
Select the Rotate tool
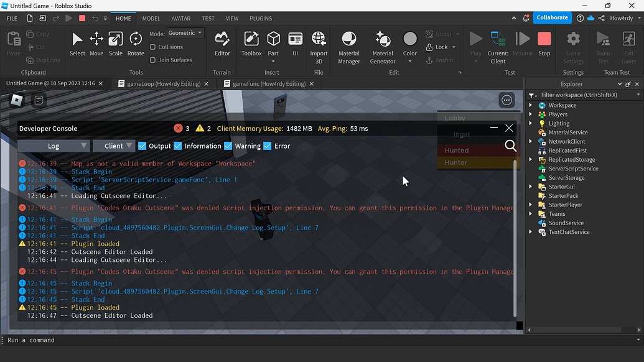coord(135,44)
